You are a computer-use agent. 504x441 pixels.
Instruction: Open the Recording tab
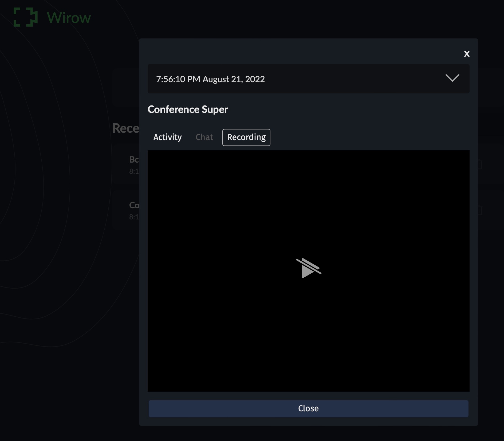(x=246, y=137)
